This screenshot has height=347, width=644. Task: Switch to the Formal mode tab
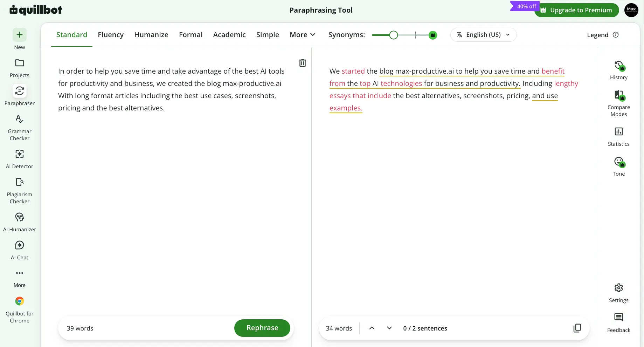pyautogui.click(x=191, y=35)
